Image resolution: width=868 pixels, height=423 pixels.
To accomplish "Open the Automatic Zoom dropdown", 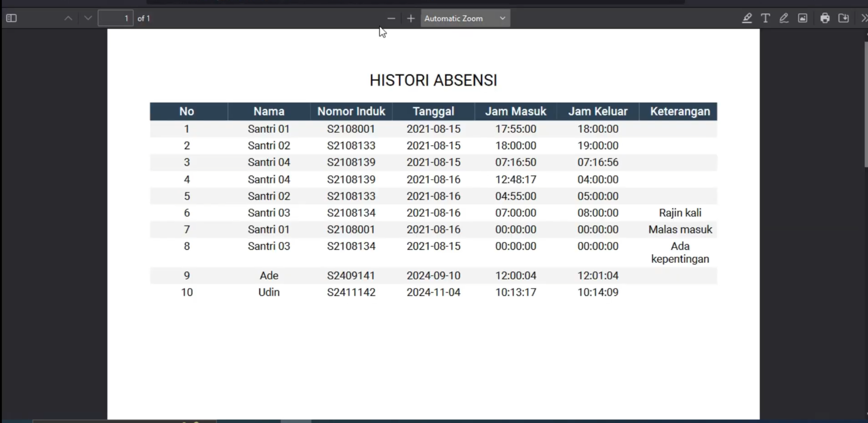I will [465, 18].
